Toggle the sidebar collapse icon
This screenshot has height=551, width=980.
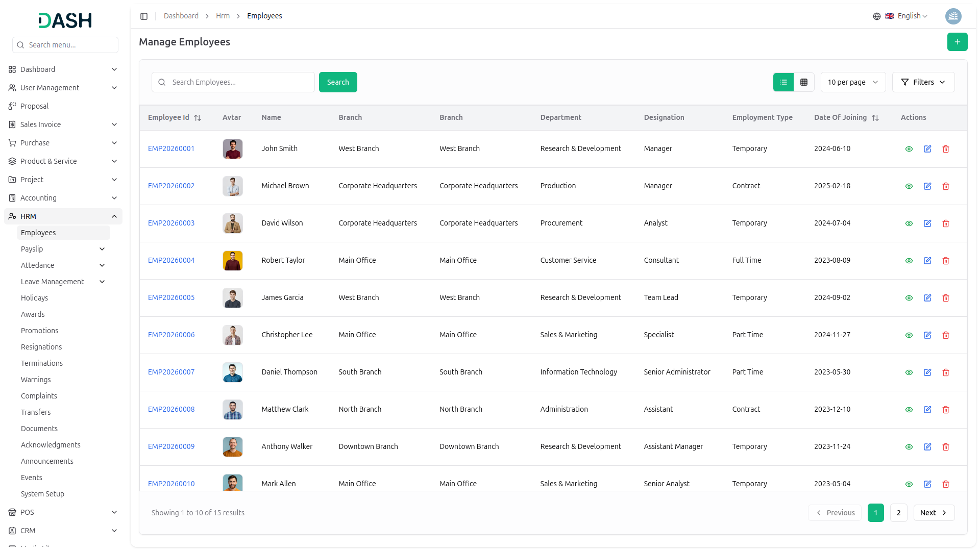tap(144, 16)
